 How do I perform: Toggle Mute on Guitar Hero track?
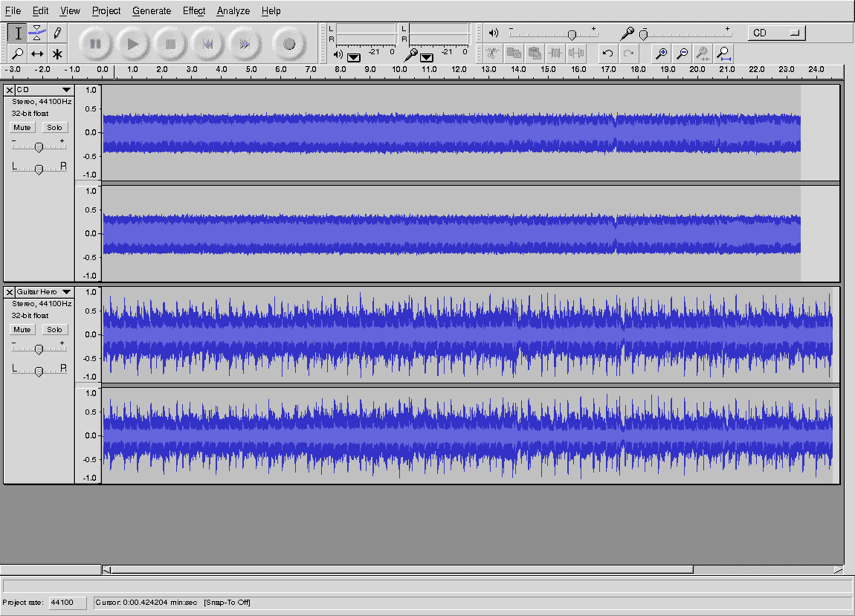(22, 329)
